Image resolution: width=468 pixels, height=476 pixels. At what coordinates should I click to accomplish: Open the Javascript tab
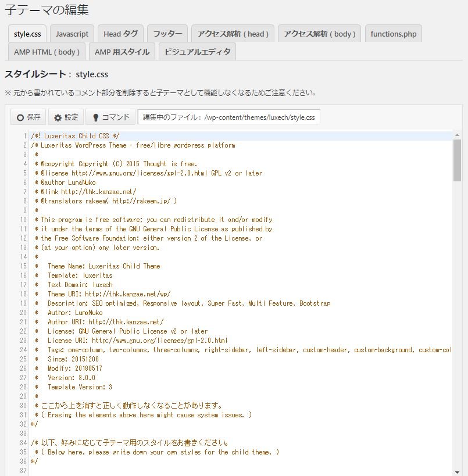point(72,34)
